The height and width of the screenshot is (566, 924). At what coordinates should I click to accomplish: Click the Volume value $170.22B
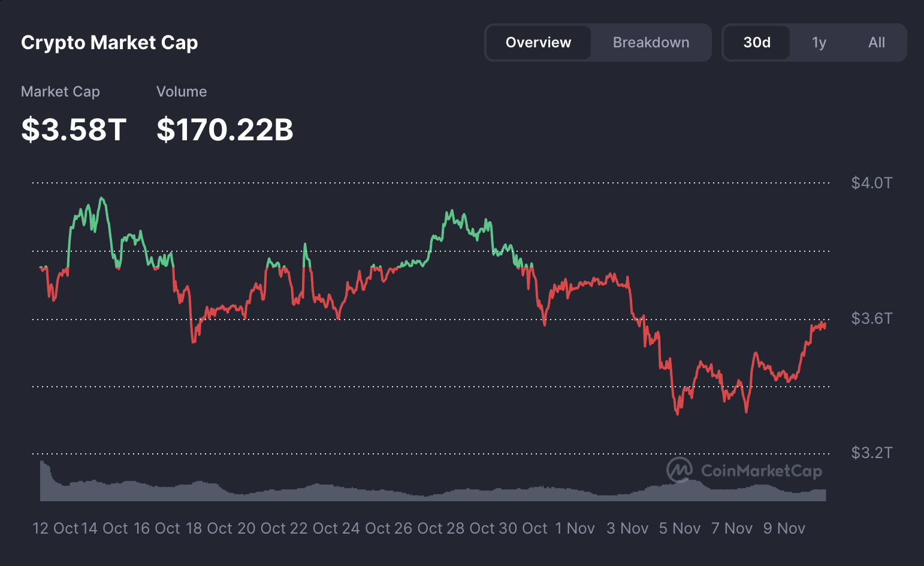point(225,128)
